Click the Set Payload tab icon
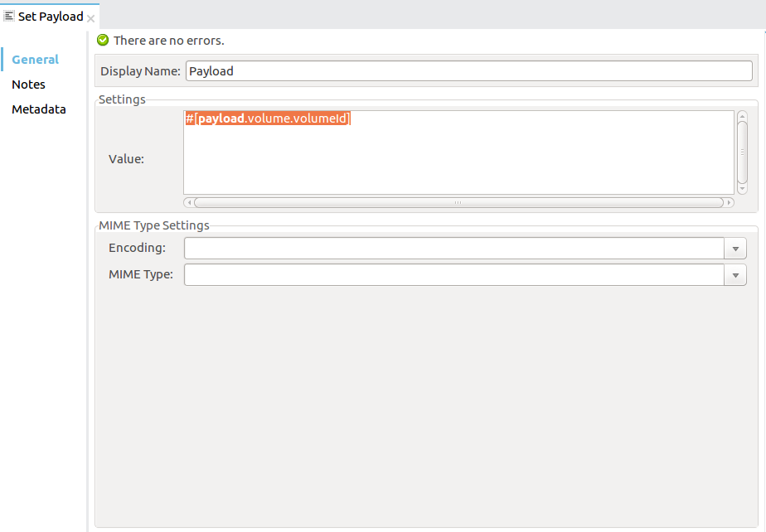Screen dimensions: 766x532 [x=9, y=16]
